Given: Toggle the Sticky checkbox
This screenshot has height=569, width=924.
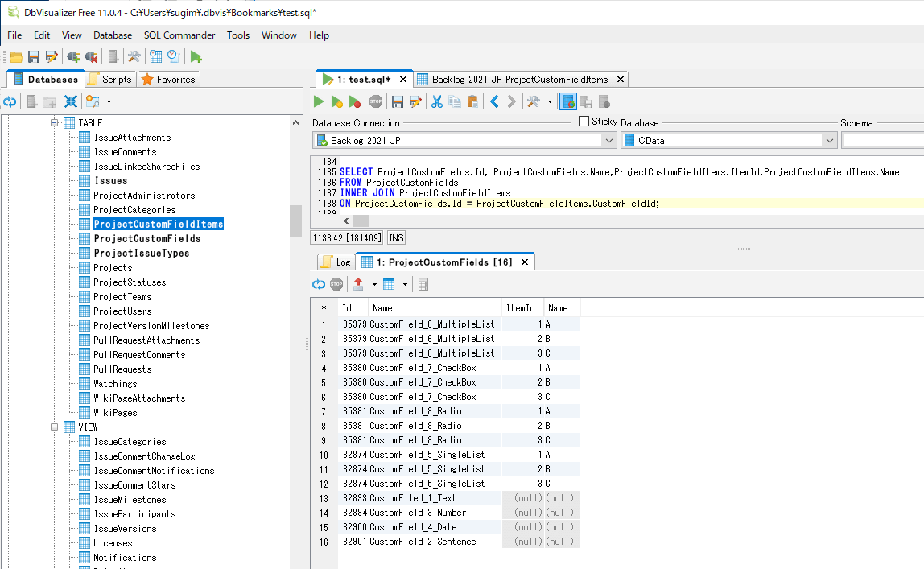Looking at the screenshot, I should [x=584, y=122].
